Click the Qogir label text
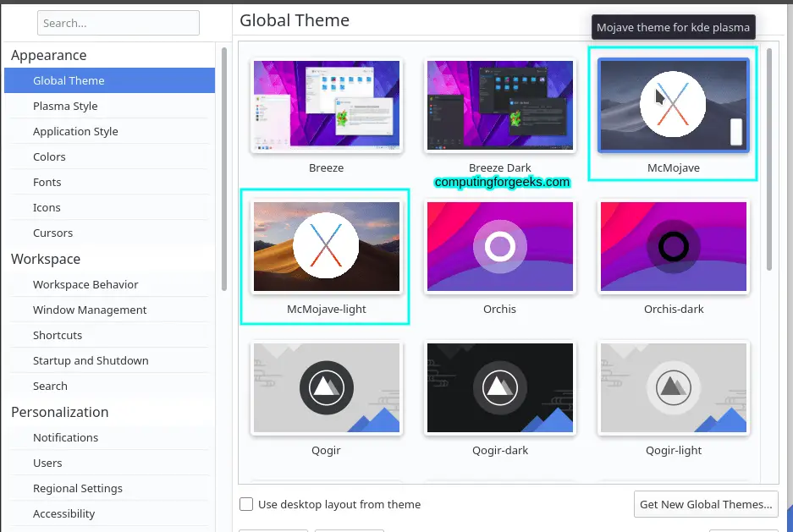 [326, 450]
